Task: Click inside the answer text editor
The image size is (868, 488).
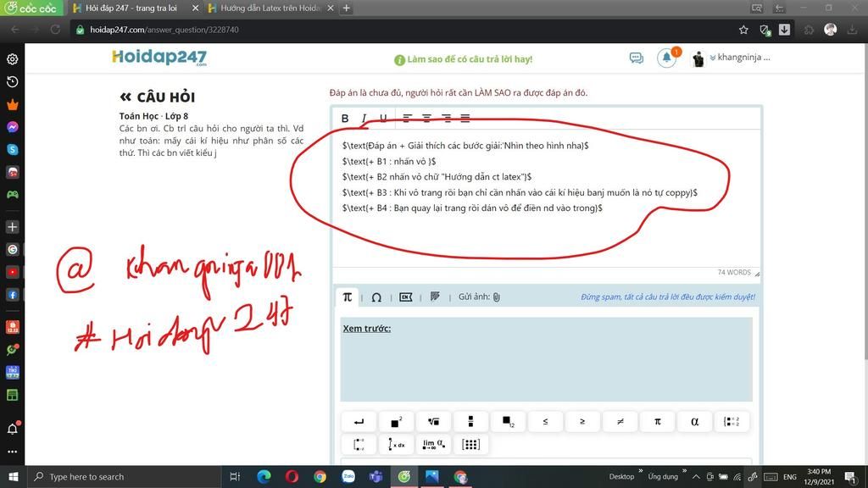Action: 547,199
